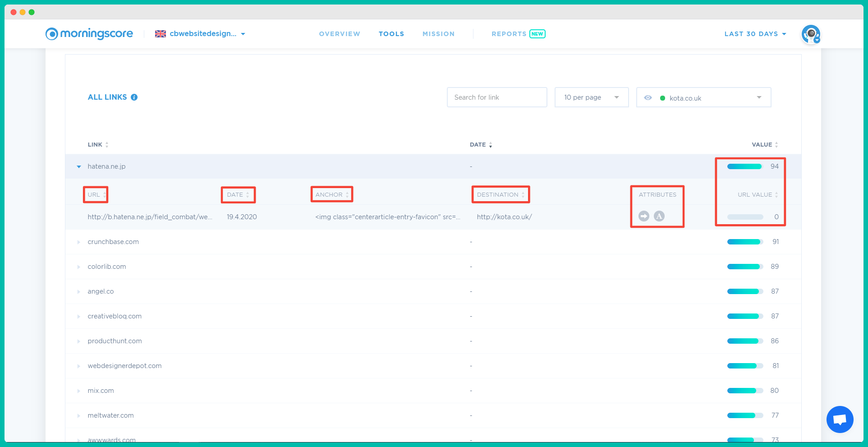
Task: Click the 19.4.2020 date cell
Action: coord(242,217)
